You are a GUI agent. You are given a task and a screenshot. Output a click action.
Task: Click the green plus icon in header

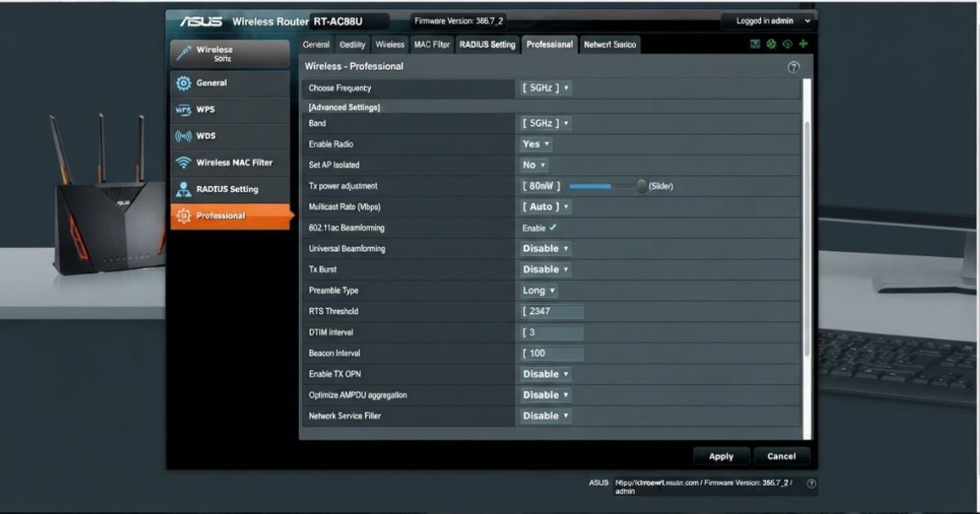click(804, 44)
